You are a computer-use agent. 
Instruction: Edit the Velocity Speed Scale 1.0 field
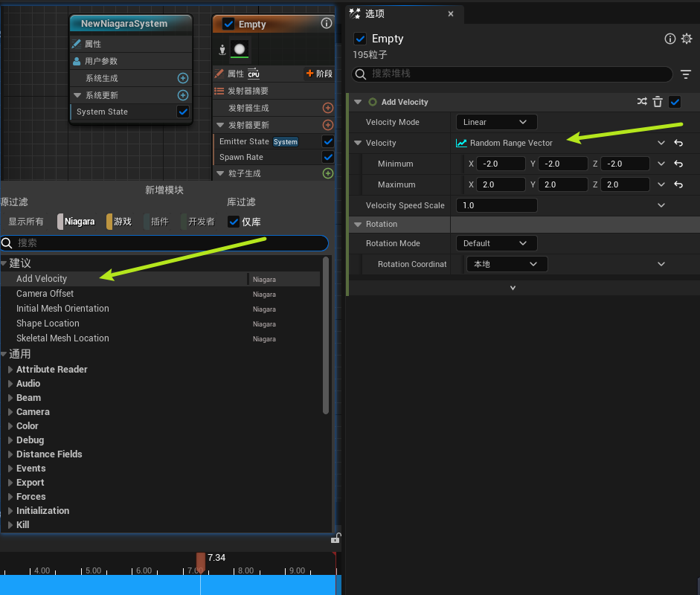coord(496,205)
